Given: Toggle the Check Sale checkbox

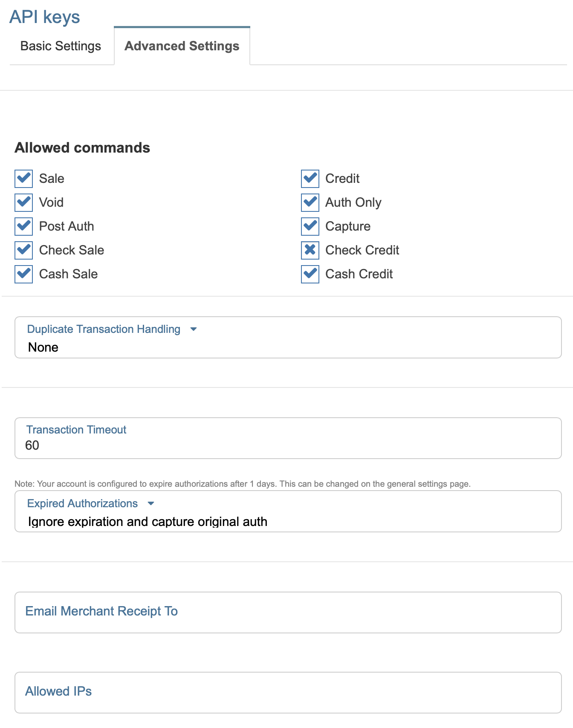Looking at the screenshot, I should (x=24, y=250).
